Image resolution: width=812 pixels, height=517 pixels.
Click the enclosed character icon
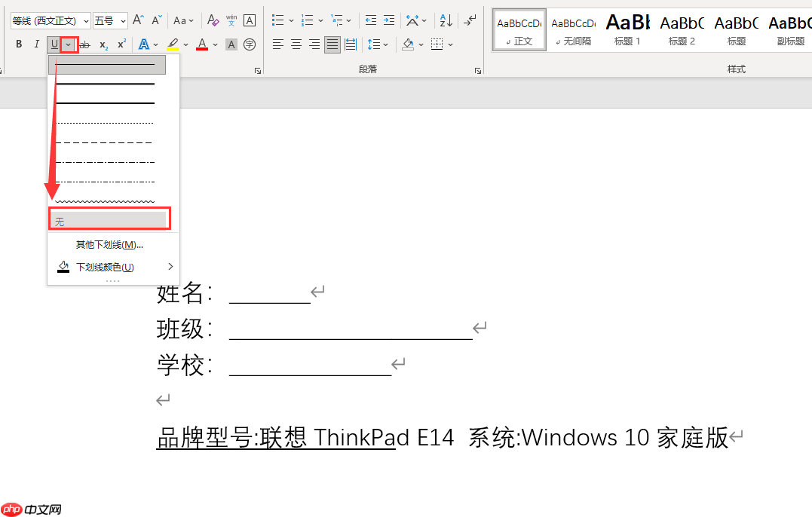click(x=250, y=44)
